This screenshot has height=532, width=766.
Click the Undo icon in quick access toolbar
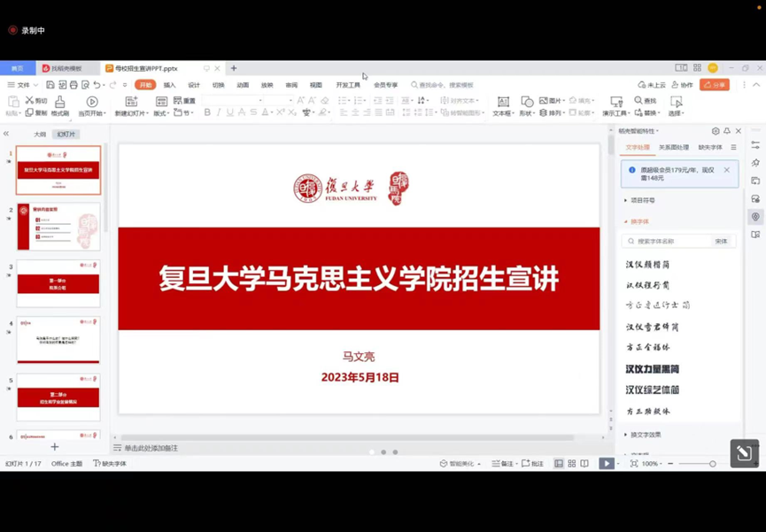pyautogui.click(x=97, y=85)
